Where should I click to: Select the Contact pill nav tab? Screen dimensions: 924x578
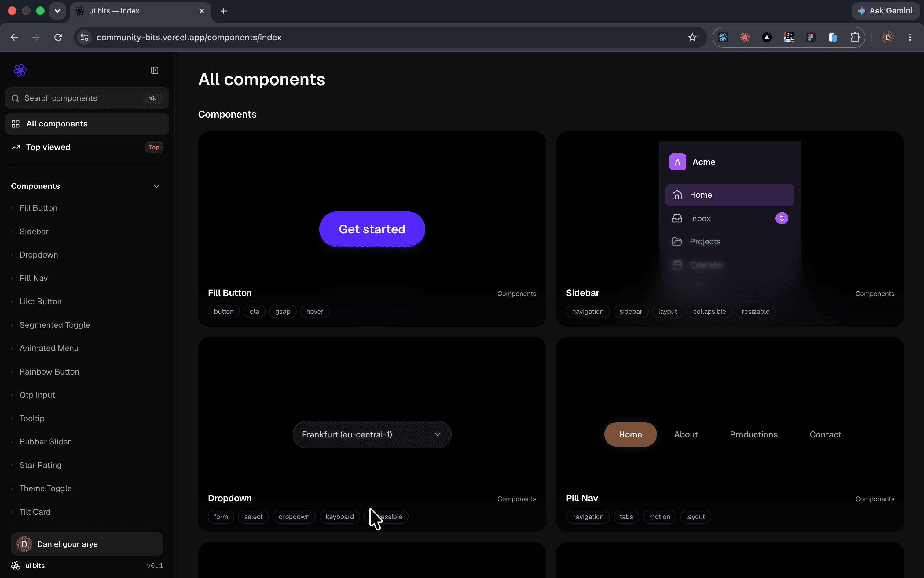pyautogui.click(x=825, y=435)
